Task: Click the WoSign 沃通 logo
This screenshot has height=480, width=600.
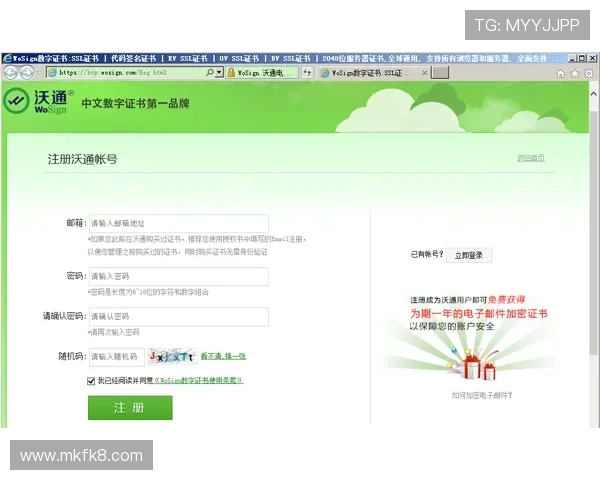Action: 38,101
